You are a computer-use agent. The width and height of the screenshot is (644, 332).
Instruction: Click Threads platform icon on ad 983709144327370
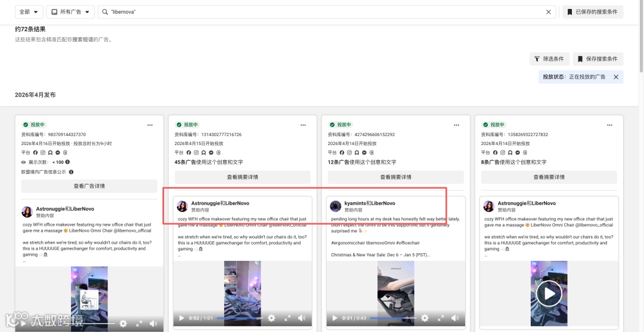pyautogui.click(x=65, y=153)
